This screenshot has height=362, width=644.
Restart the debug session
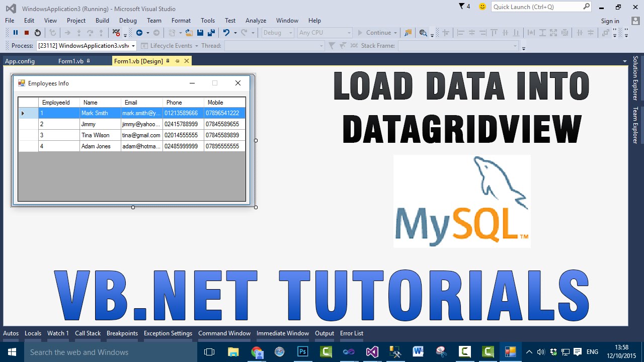(x=38, y=33)
